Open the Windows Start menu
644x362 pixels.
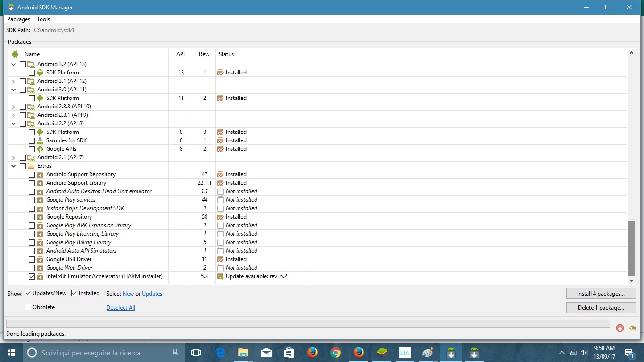coord(11,353)
